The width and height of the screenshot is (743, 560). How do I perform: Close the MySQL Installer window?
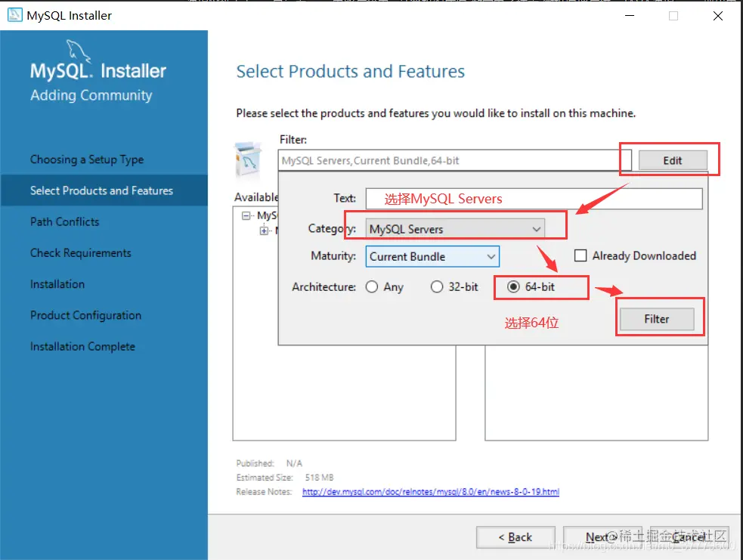coord(718,16)
